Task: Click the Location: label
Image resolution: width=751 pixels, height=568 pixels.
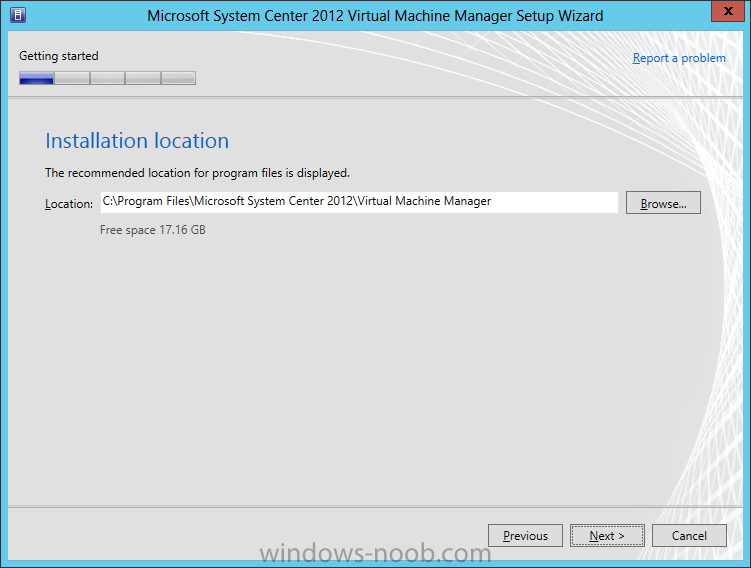Action: pyautogui.click(x=69, y=204)
